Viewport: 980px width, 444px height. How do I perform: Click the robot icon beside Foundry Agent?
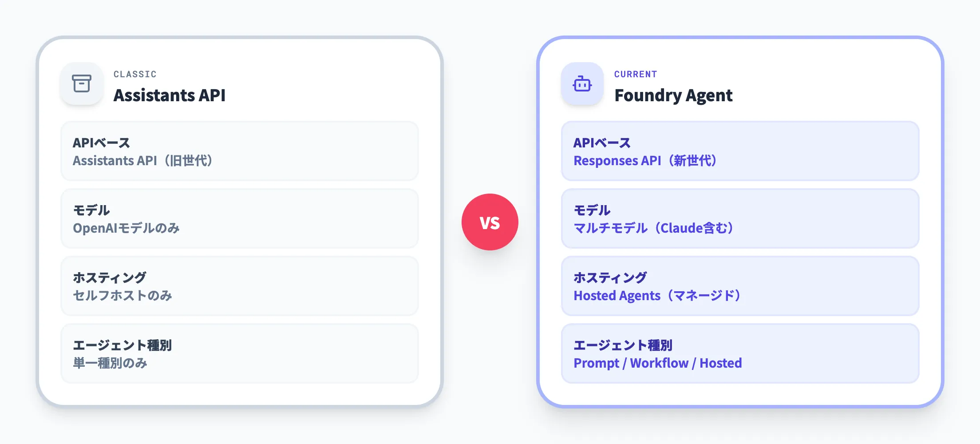582,83
